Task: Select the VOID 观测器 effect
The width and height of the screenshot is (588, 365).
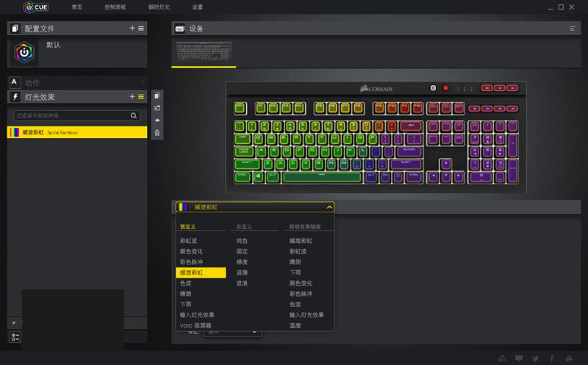Action: pos(196,325)
